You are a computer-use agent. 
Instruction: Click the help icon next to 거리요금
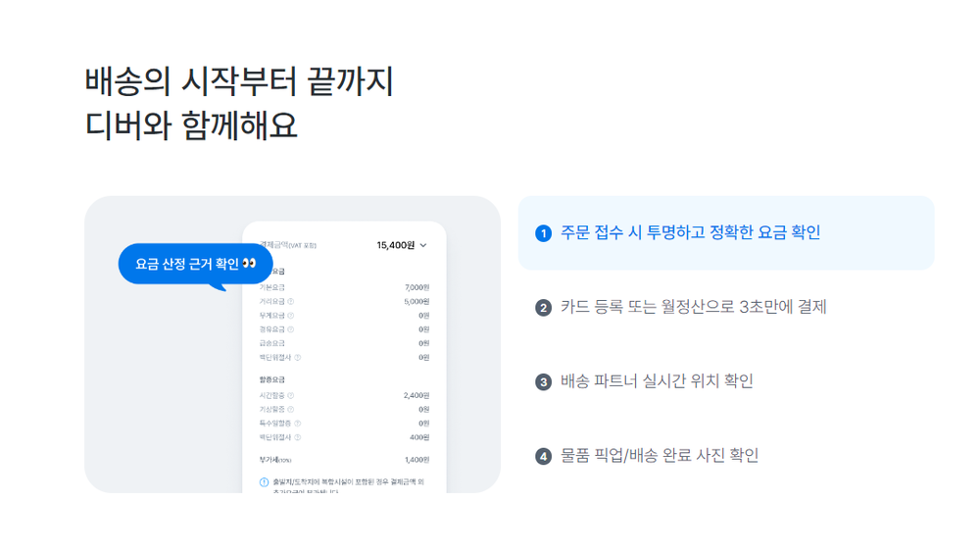coord(291,302)
